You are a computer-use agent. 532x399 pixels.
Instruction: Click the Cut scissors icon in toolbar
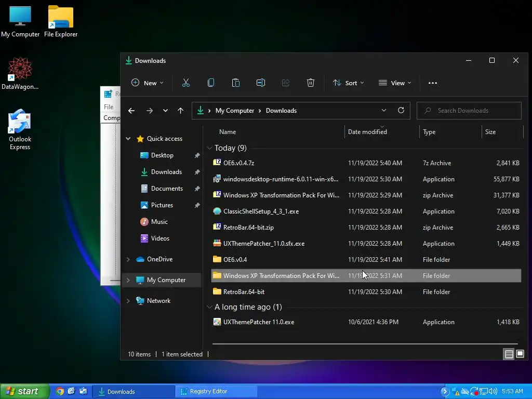click(x=186, y=83)
